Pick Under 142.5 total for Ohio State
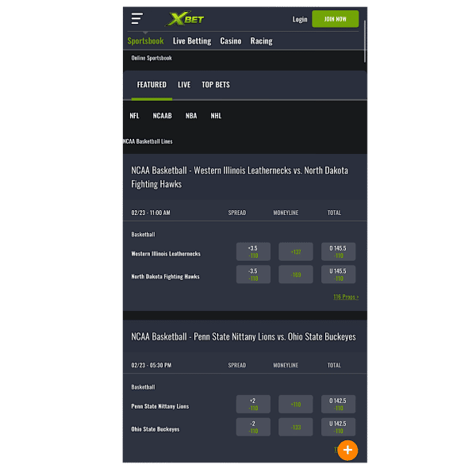The height and width of the screenshot is (476, 476). 338,427
